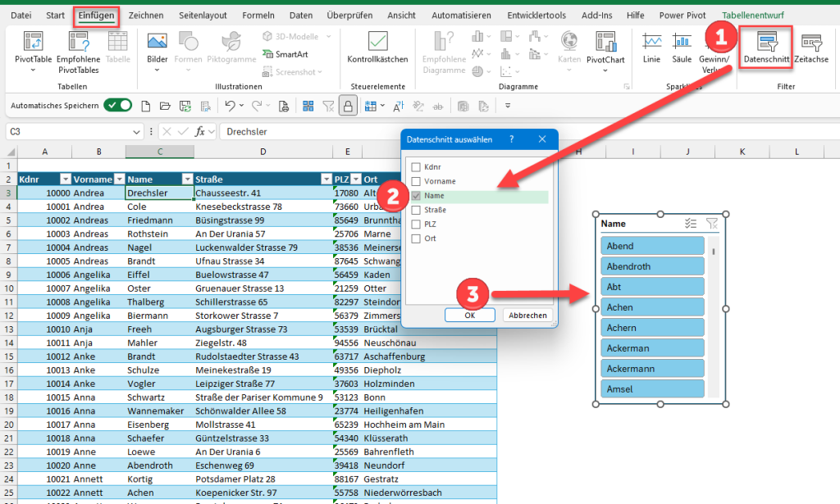Insert a SmartArt graphic
This screenshot has height=504, width=840.
point(291,53)
